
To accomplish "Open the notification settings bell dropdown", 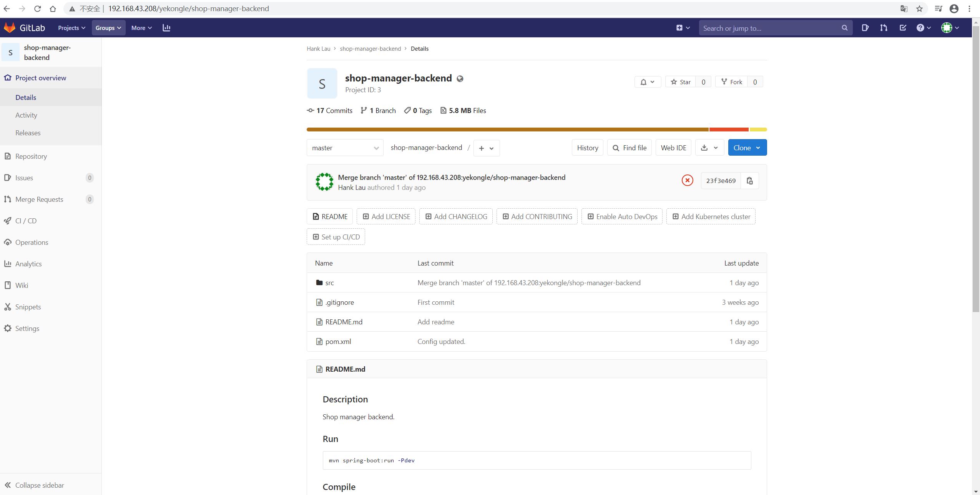I will [x=647, y=82].
